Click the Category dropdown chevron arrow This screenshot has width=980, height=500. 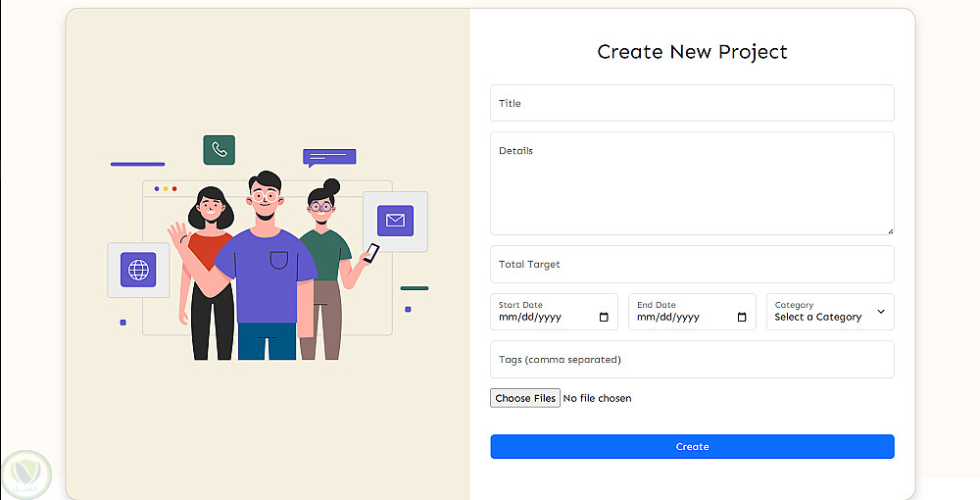pos(880,312)
